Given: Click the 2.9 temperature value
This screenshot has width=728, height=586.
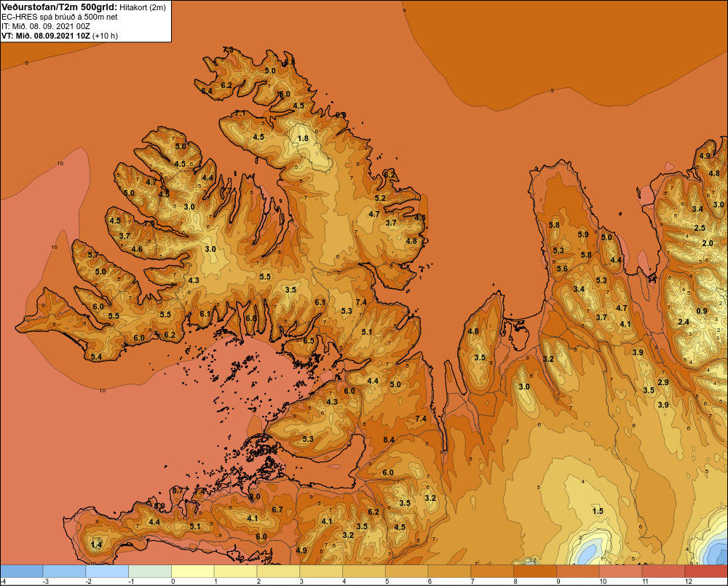Looking at the screenshot, I should click(663, 382).
